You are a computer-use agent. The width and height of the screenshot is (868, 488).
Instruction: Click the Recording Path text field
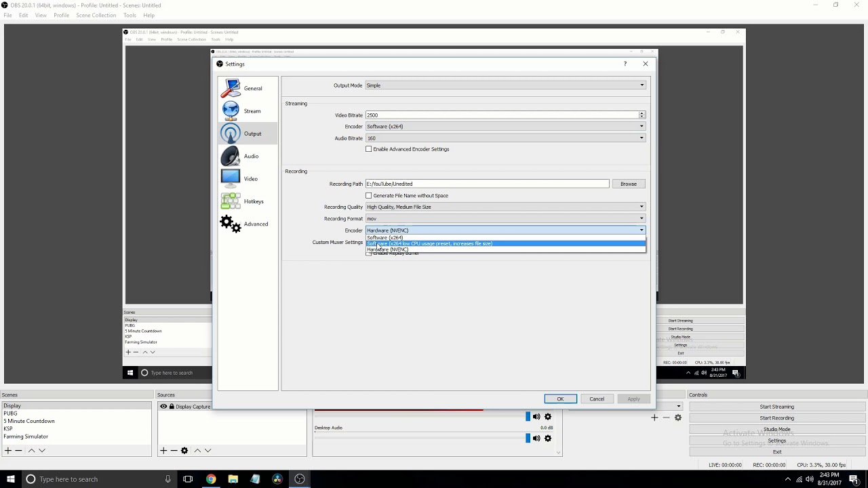[x=487, y=184]
